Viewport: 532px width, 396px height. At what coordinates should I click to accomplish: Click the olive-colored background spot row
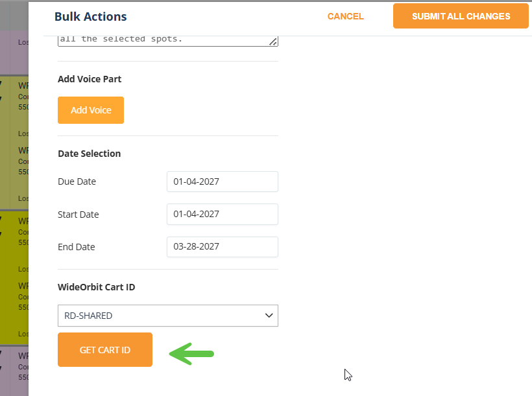14,143
